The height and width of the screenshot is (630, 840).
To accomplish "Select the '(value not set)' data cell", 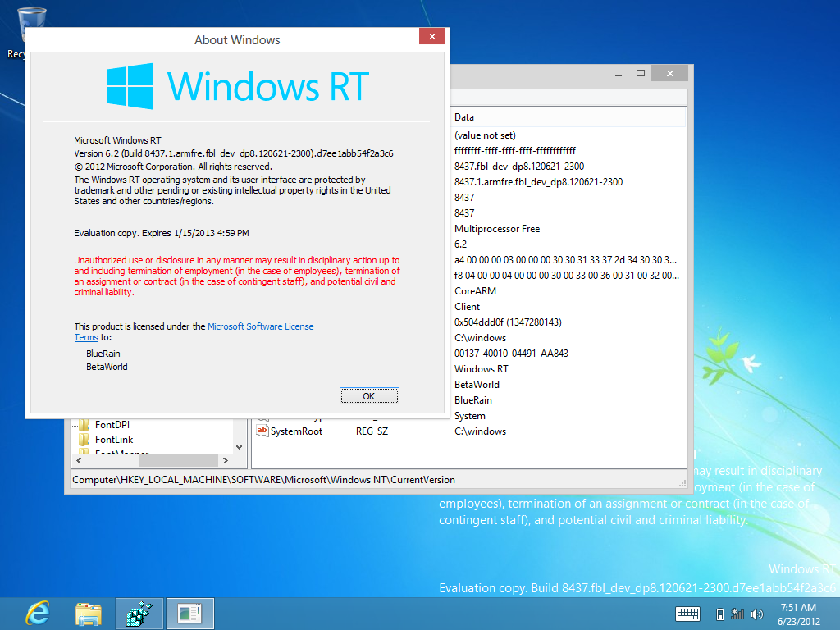I will click(486, 135).
